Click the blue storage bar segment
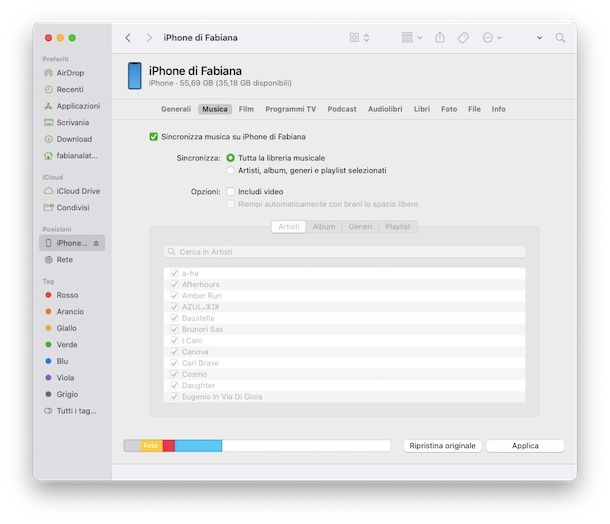This screenshot has width=610, height=524. pyautogui.click(x=198, y=446)
